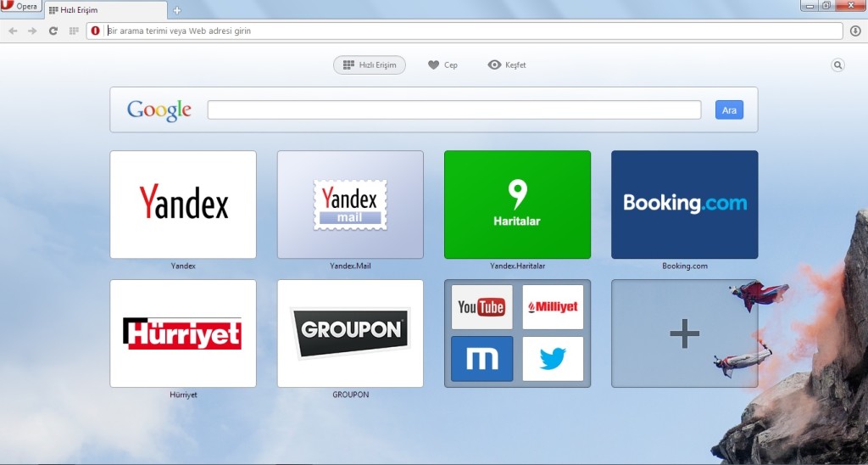868x465 pixels.
Task: Click the Yandex label under the first tile
Action: coord(183,266)
